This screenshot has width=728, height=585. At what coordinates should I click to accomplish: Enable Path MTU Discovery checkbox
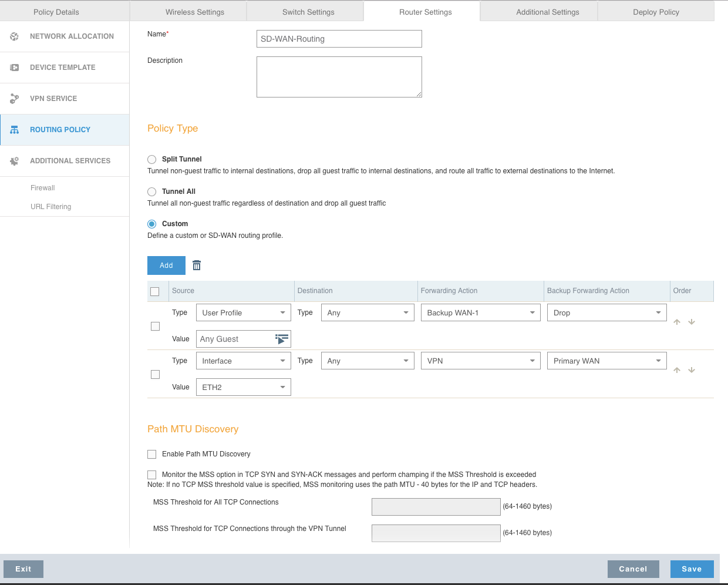point(152,454)
